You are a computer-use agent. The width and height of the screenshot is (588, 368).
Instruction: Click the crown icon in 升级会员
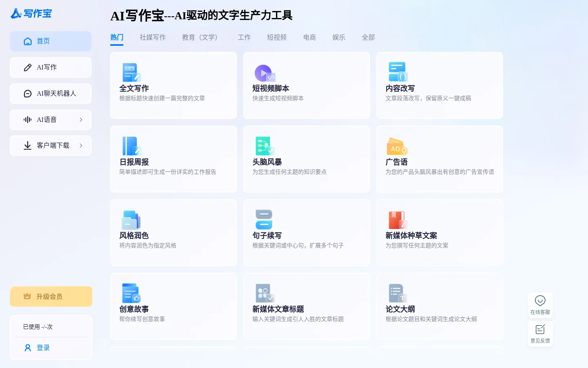click(x=27, y=296)
